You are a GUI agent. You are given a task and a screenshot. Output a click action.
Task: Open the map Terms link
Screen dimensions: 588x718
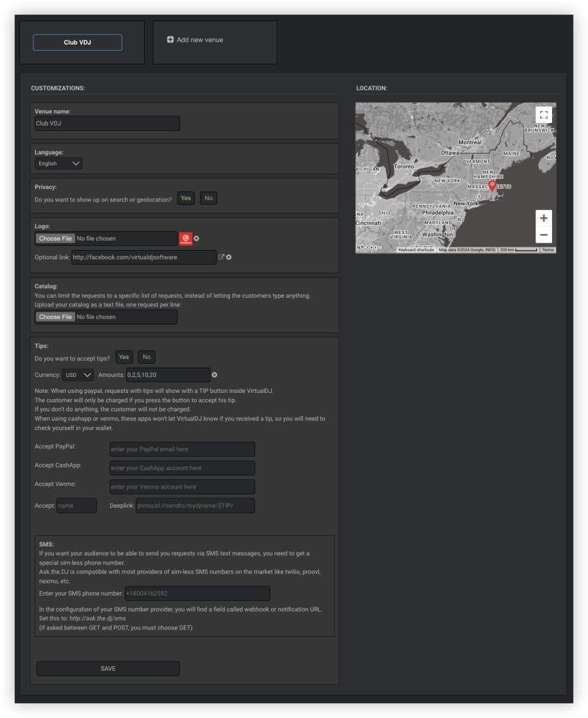[547, 250]
